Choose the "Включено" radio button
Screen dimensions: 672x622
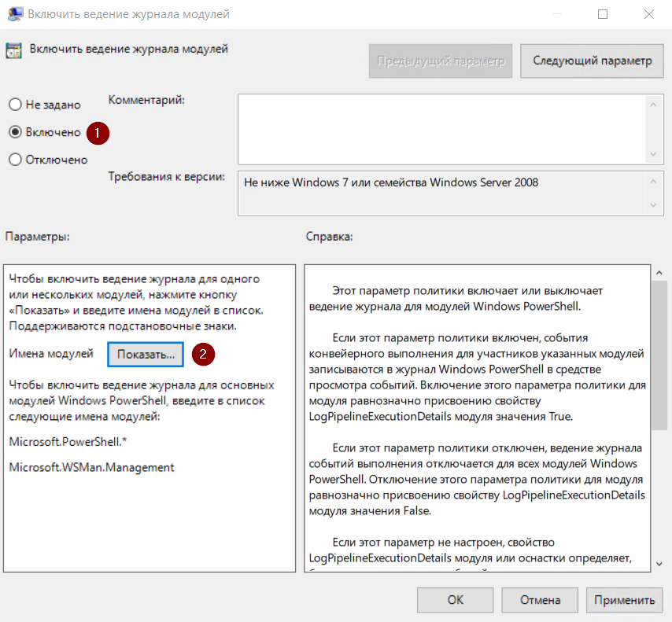(x=15, y=132)
